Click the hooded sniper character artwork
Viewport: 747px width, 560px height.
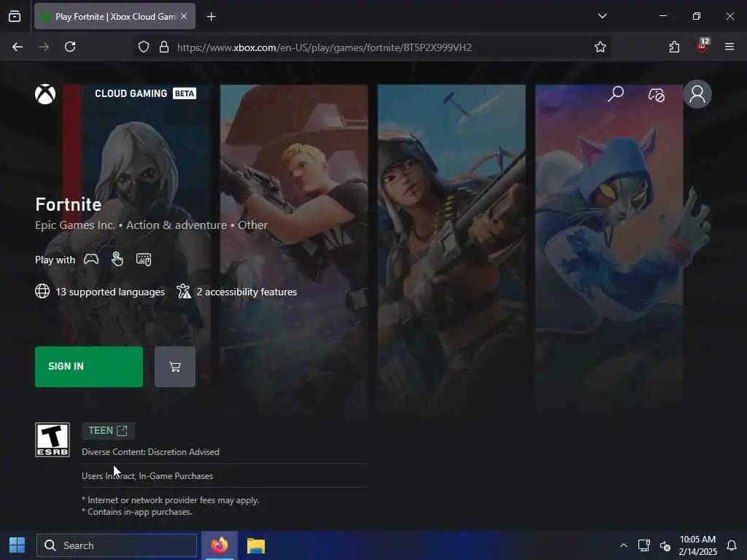point(452,248)
